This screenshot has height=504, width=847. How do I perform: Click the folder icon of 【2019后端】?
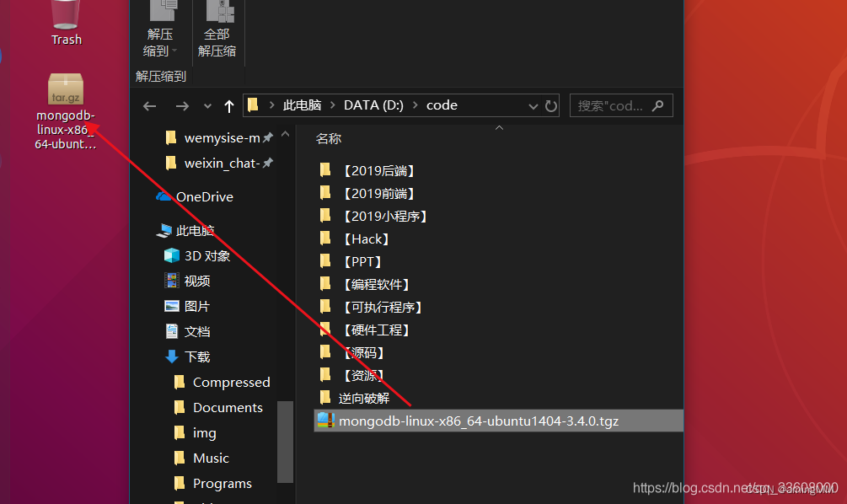click(325, 170)
